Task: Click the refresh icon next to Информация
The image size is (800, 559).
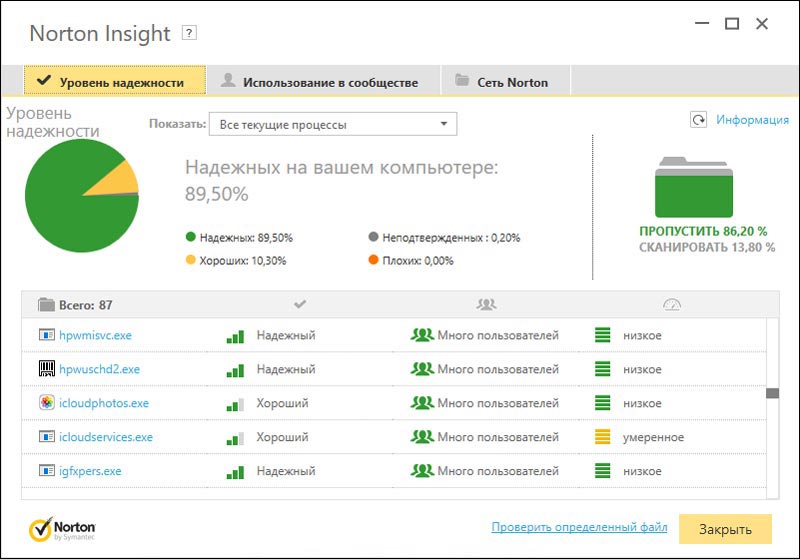Action: point(698,120)
